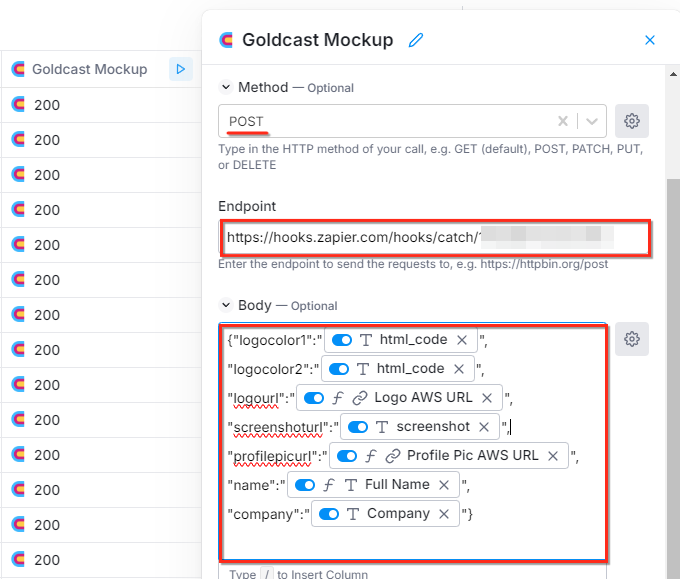Toggle the Company token switch
This screenshot has width=680, height=579.
328,514
